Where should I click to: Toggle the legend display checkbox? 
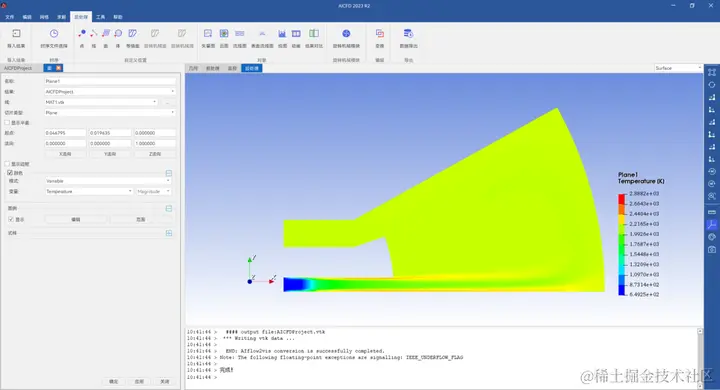[x=11, y=220]
